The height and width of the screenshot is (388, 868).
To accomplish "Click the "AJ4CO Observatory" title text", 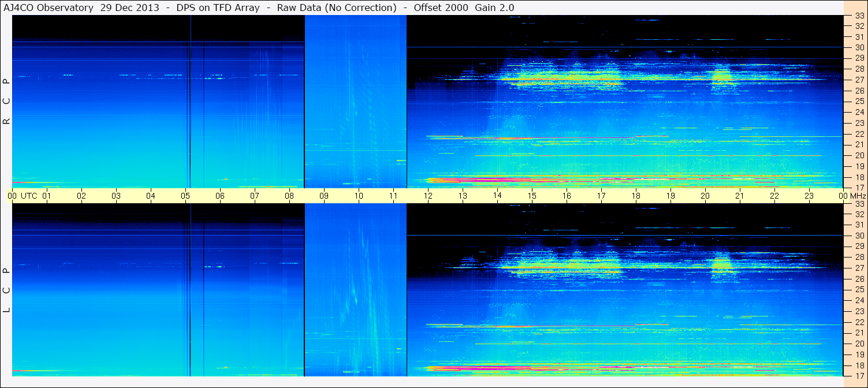I will click(49, 8).
